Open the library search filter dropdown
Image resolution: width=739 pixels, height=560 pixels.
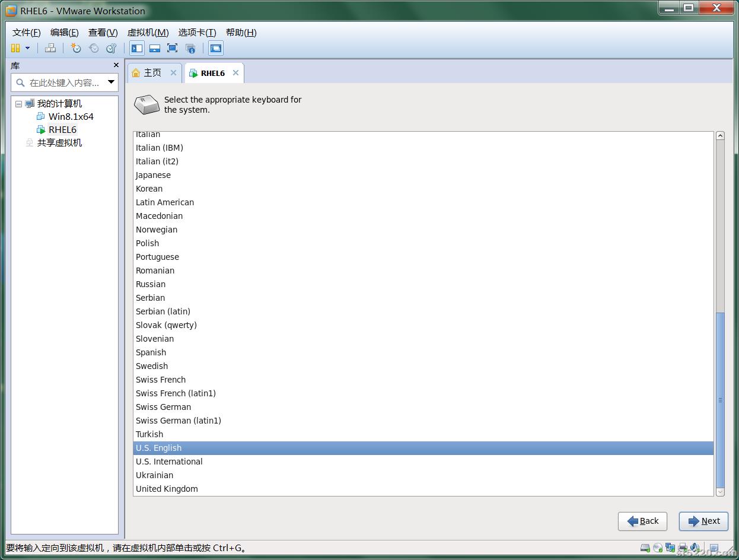(111, 82)
